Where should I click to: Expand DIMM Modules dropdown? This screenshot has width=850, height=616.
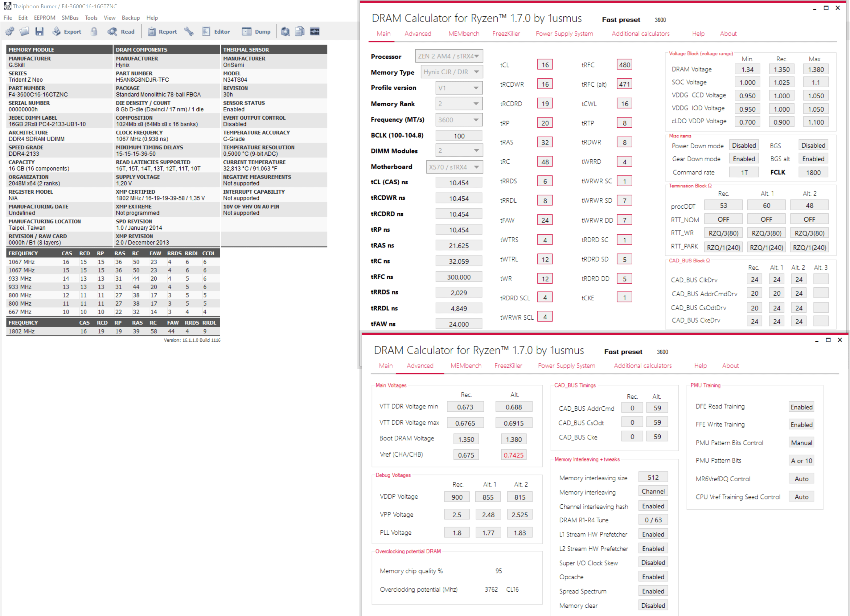coord(459,151)
